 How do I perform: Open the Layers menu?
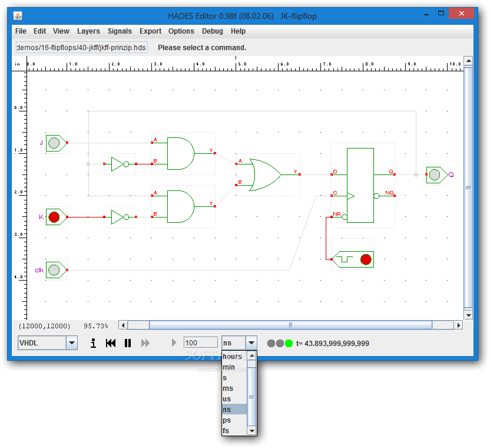(88, 31)
